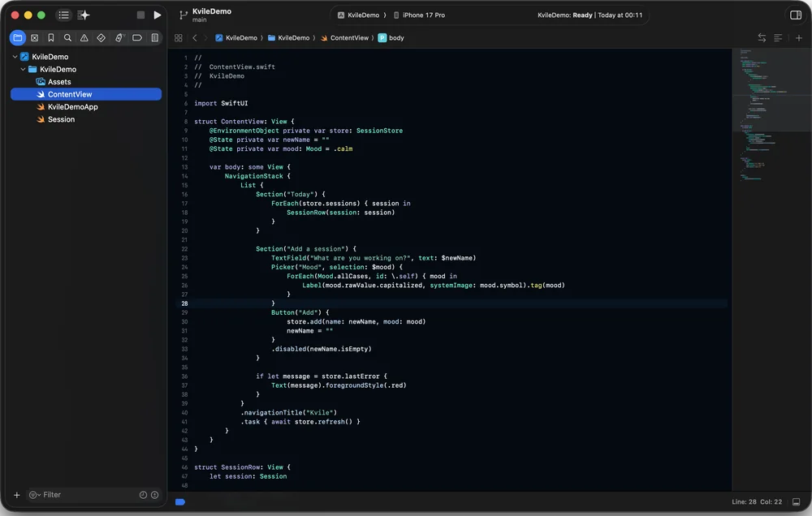Toggle the blue debug area indicator

click(180, 502)
